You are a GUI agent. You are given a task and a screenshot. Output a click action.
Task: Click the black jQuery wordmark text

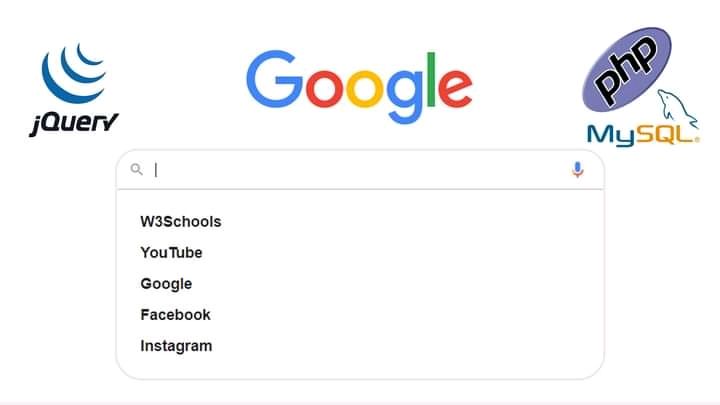(73, 124)
